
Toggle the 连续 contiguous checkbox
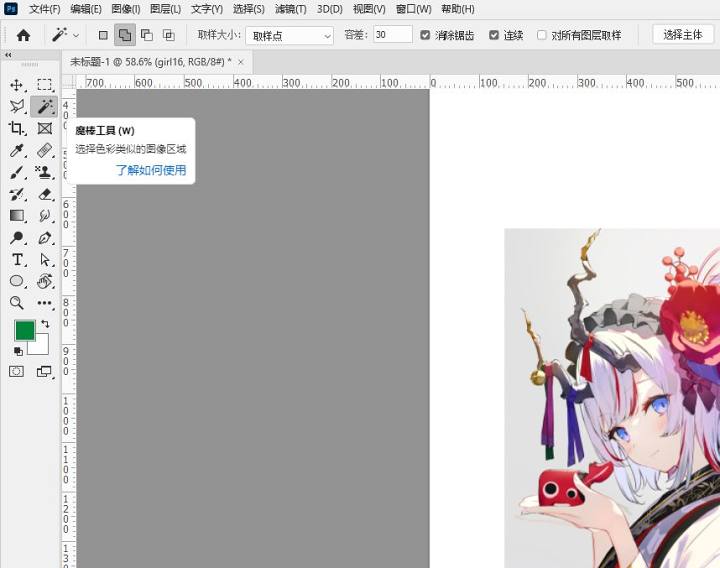[x=494, y=35]
